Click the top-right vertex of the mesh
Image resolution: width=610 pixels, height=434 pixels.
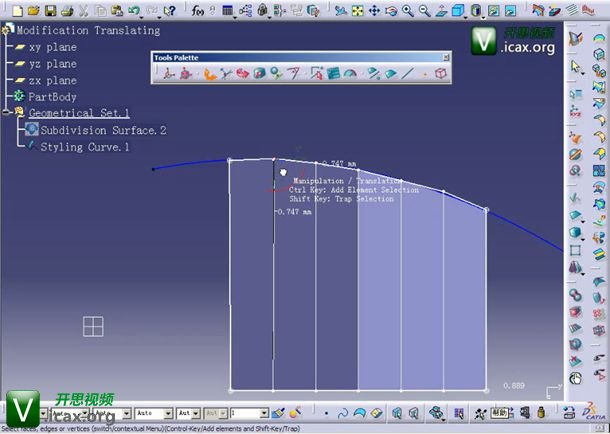[486, 209]
